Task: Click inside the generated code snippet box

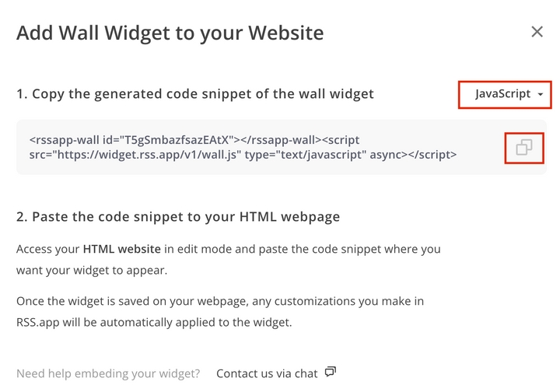Action: [282, 147]
